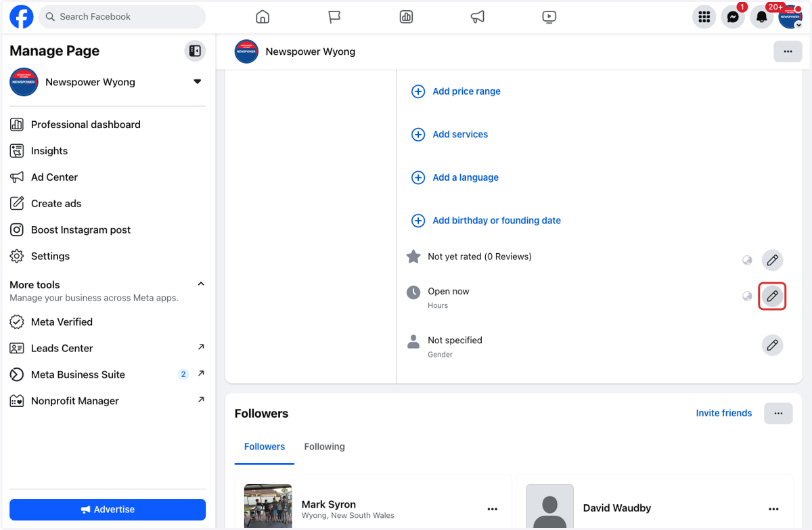Viewport: 812px width, 530px height.
Task: Collapse the More tools section chevron
Action: (200, 284)
